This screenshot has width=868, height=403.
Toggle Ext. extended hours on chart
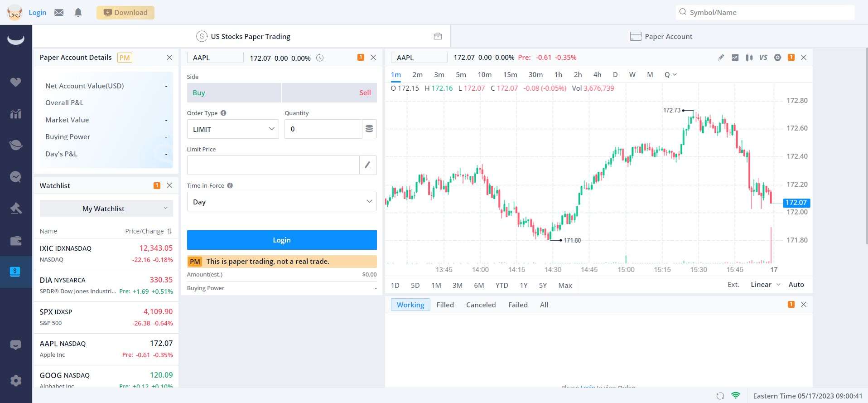(x=733, y=285)
